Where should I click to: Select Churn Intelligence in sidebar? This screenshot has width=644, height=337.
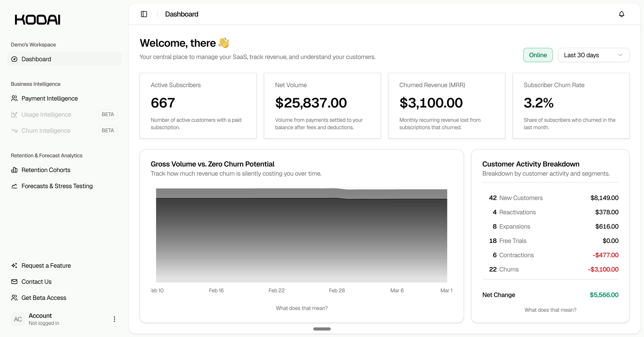[x=46, y=131]
